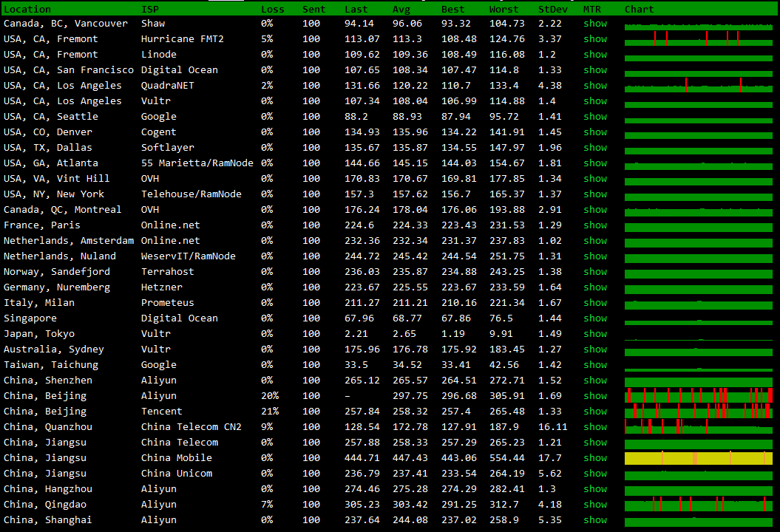
Task: Open show link for Atlanta RamNode row
Action: pyautogui.click(x=595, y=163)
